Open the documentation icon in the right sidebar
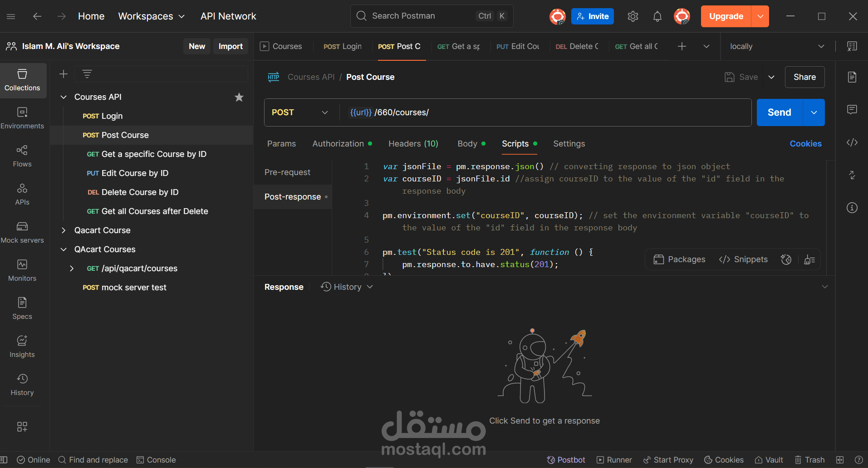Image resolution: width=868 pixels, height=468 pixels. pos(852,77)
